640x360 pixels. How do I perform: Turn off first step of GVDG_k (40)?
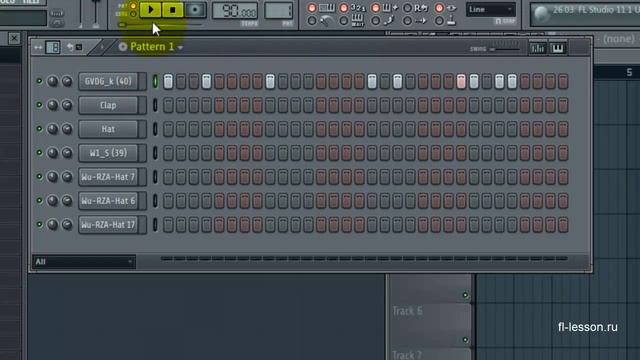tap(168, 81)
